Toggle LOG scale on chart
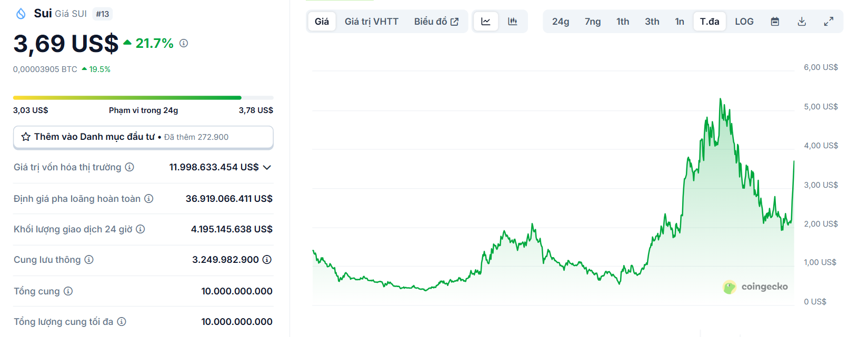This screenshot has width=868, height=337. 744,22
